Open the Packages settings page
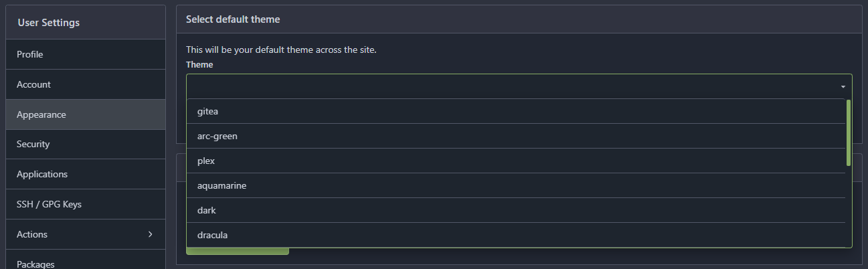This screenshot has width=868, height=269. (35, 264)
